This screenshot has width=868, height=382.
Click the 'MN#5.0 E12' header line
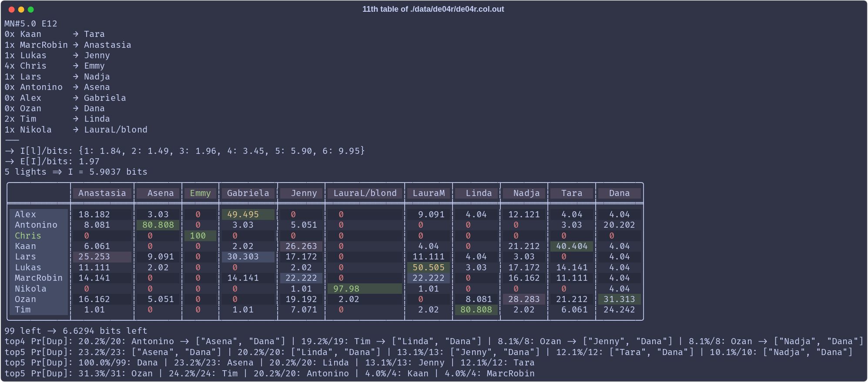click(31, 23)
